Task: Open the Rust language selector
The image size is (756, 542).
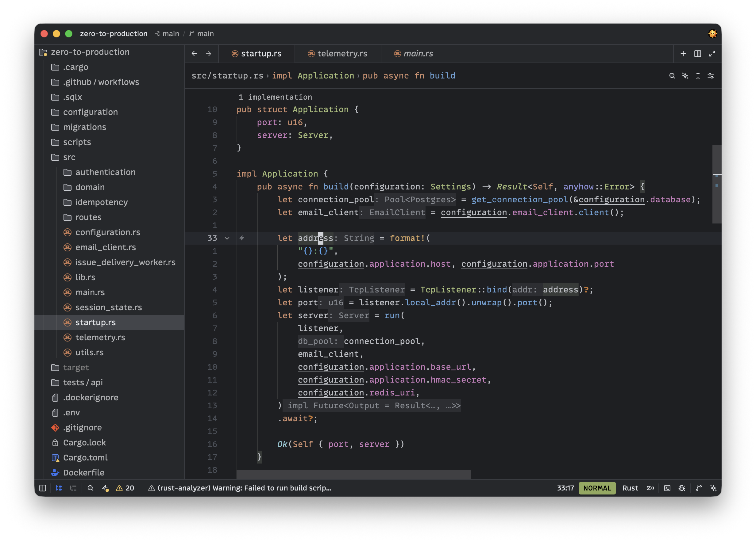Action: point(630,488)
